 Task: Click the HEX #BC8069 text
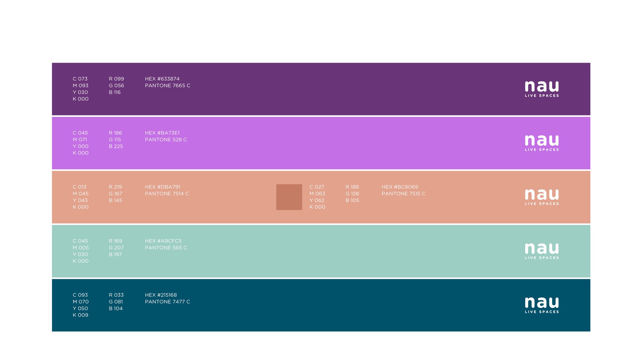(400, 187)
